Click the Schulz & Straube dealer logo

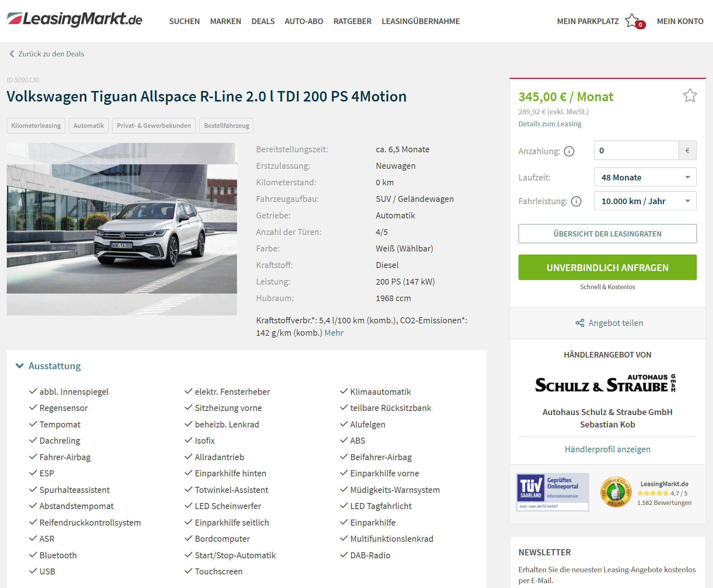pyautogui.click(x=605, y=383)
